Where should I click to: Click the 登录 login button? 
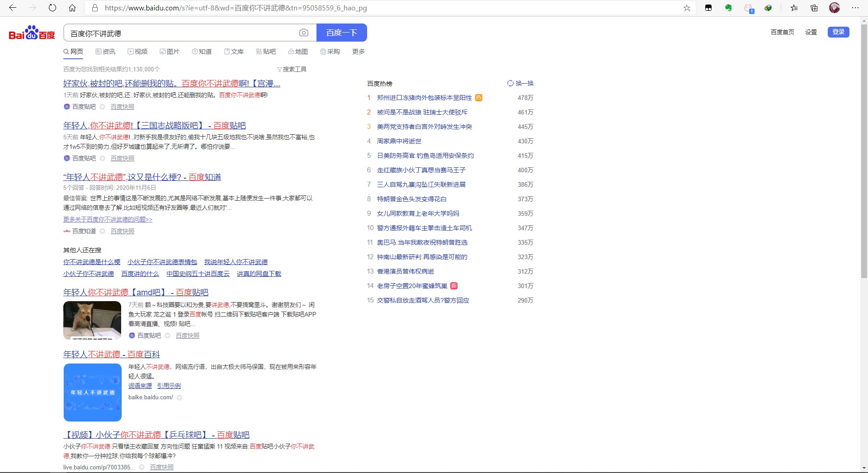[839, 32]
